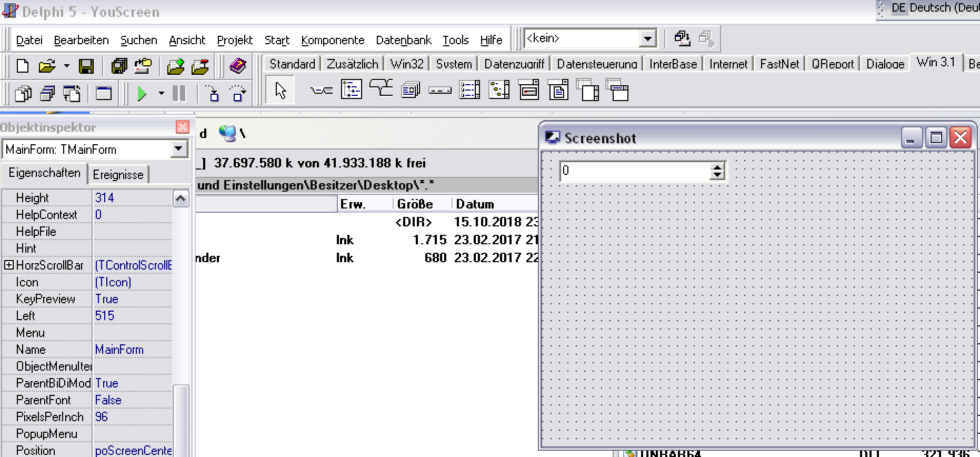The image size is (980, 457).
Task: Click the Pause program icon
Action: 179,94
